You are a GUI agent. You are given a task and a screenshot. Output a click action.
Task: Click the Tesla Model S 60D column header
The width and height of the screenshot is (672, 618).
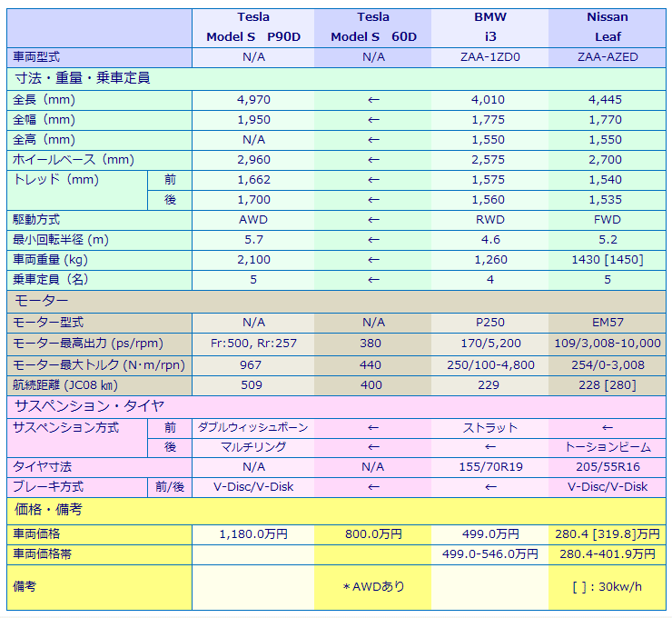coord(373,27)
